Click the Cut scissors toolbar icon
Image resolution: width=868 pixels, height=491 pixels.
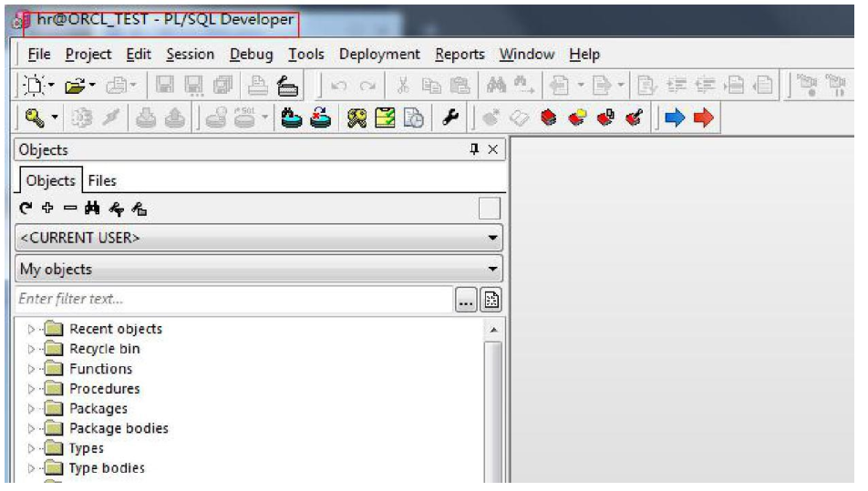coord(403,85)
